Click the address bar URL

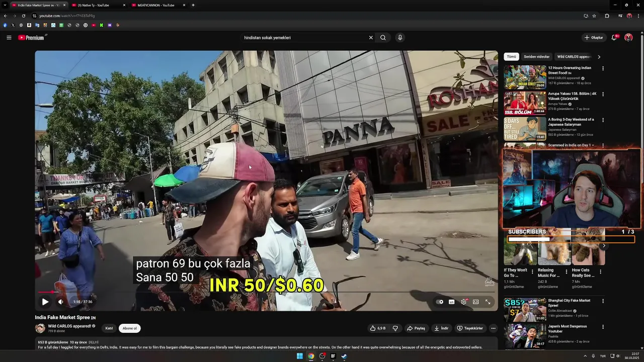(67, 16)
